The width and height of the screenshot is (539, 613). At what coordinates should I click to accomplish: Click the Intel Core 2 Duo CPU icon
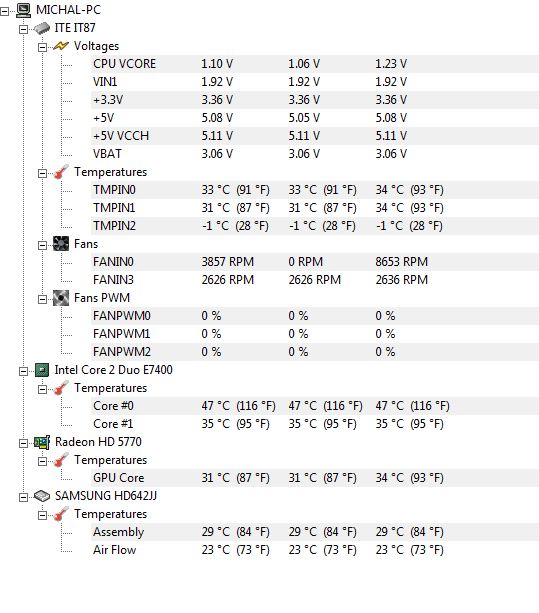42,370
